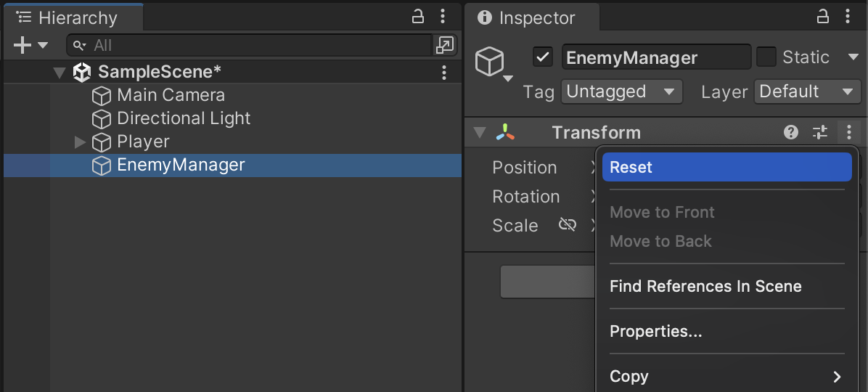Screen dimensions: 868x392
Task: Click the Position label in Transform
Action: coord(524,168)
